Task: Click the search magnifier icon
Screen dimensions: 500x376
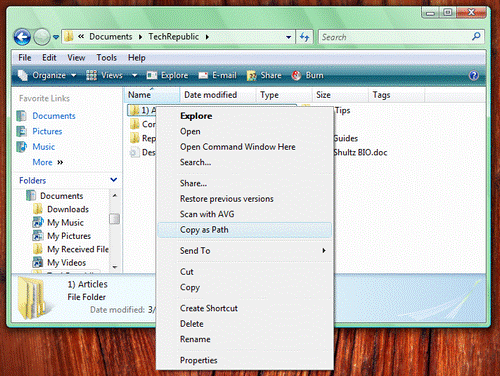Action: (476, 36)
